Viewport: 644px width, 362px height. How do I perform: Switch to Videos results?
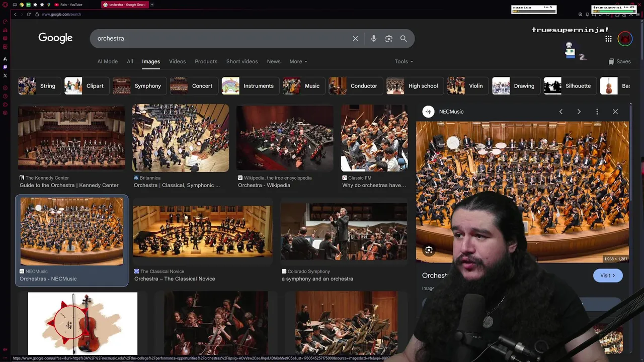(x=177, y=61)
